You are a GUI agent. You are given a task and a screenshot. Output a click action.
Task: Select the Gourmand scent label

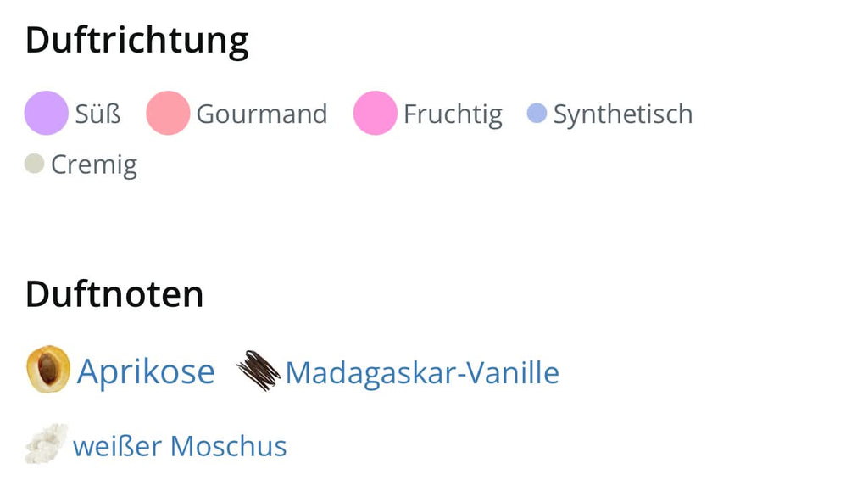[x=261, y=114]
